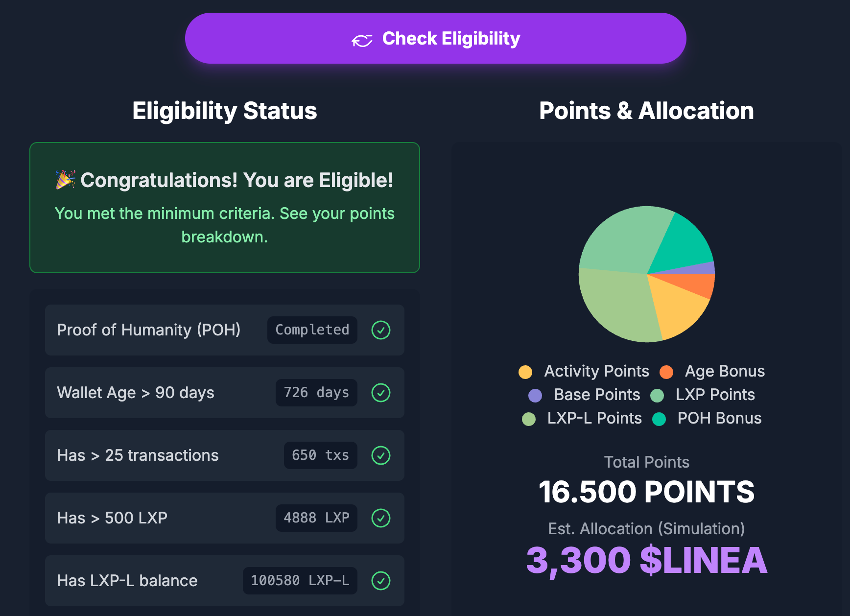Click the Completed status badge
This screenshot has height=616, width=850.
pyautogui.click(x=312, y=330)
